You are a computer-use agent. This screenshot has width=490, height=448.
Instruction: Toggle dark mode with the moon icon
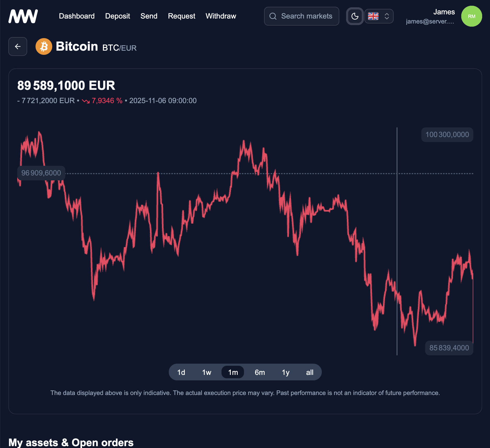pos(354,16)
